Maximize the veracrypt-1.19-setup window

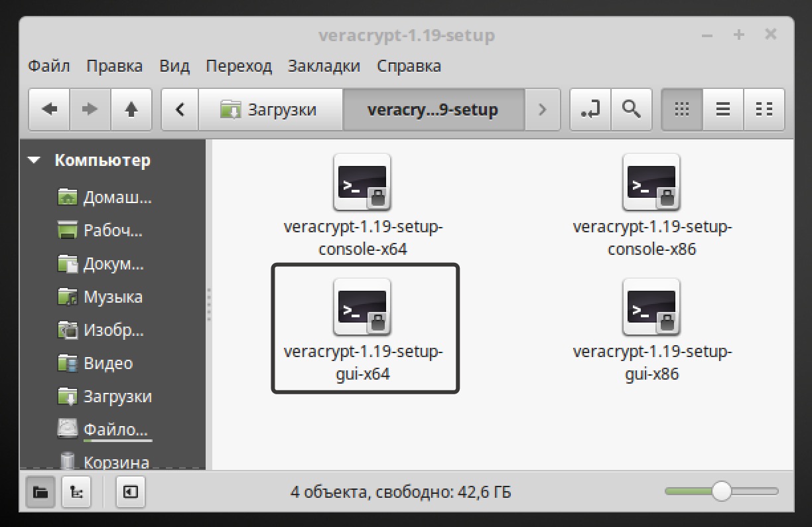739,35
